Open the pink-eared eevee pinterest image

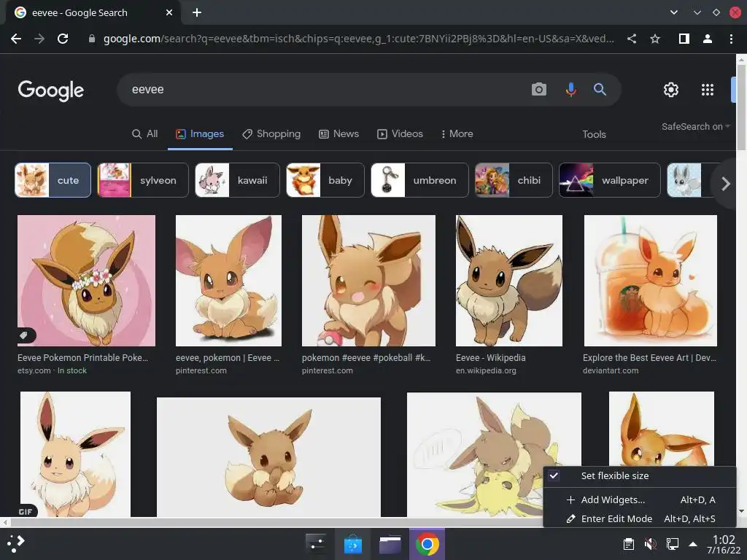(x=228, y=281)
